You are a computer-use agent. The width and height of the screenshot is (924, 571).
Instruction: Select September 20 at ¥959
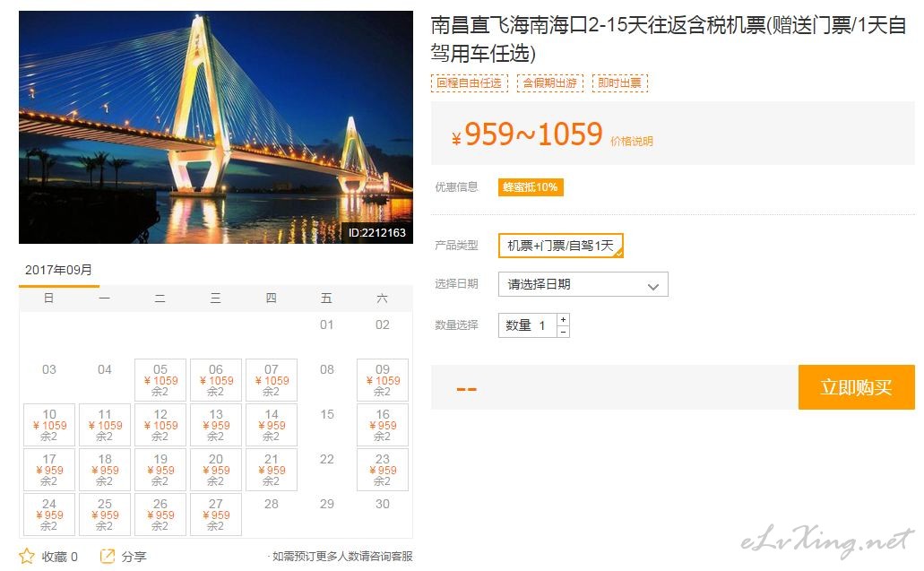tap(216, 470)
